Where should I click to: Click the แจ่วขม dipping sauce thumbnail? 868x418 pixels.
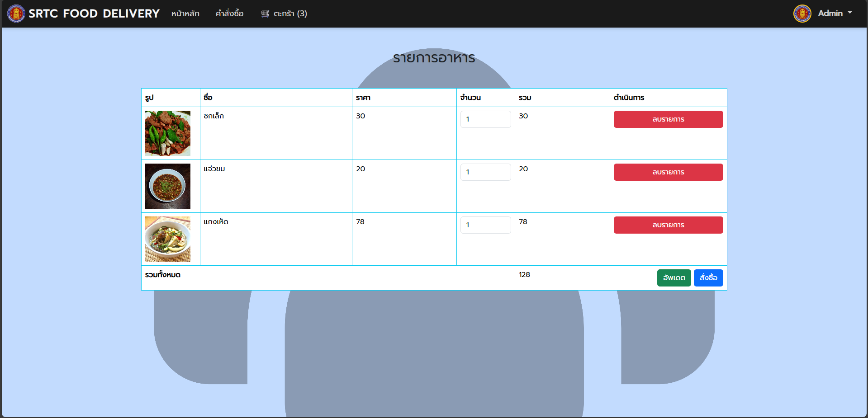tap(168, 186)
